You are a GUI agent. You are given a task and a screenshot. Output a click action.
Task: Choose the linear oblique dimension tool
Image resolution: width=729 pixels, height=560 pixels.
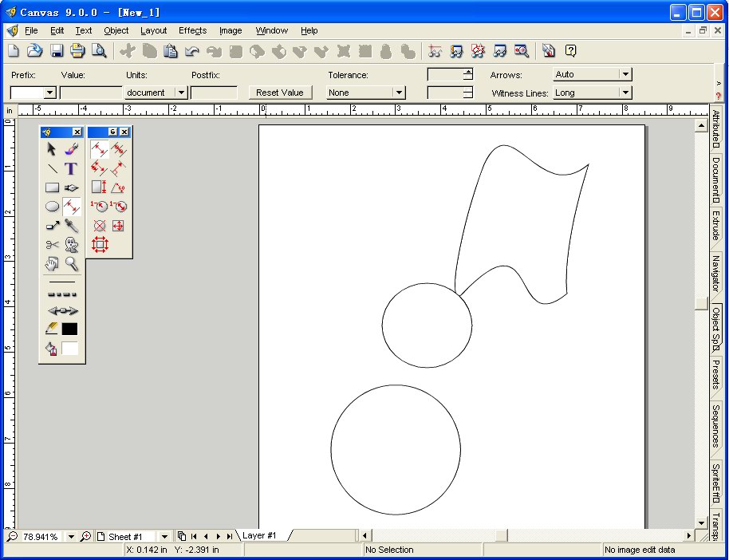tap(99, 149)
